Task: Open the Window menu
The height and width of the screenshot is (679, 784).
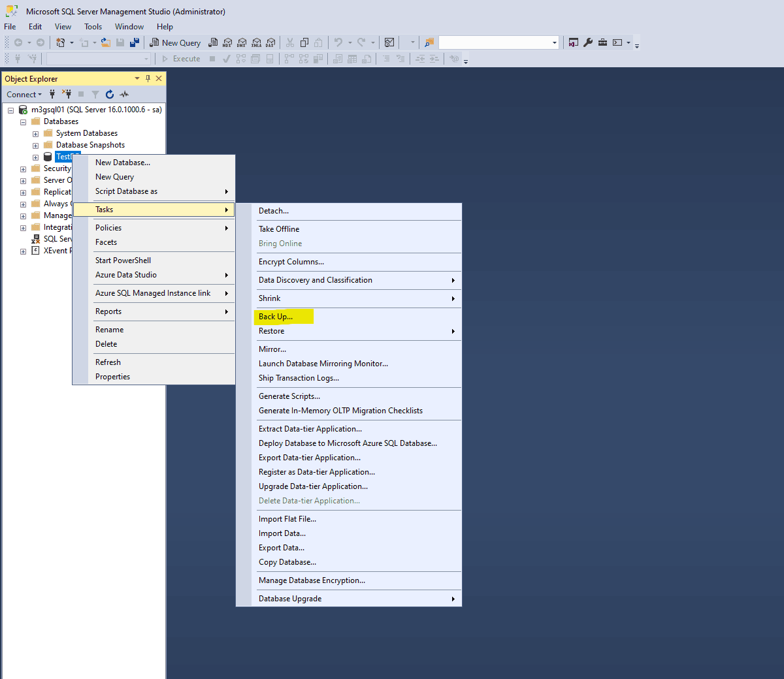Action: tap(129, 27)
